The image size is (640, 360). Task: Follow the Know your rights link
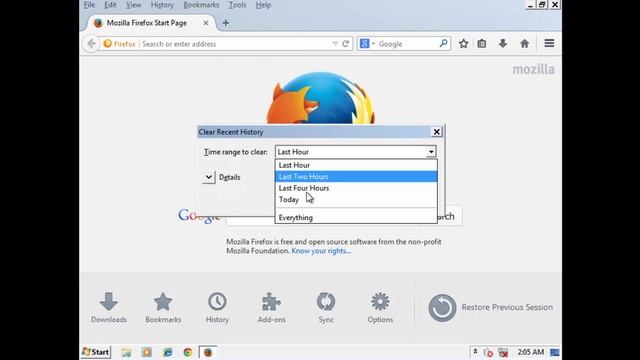[321, 251]
